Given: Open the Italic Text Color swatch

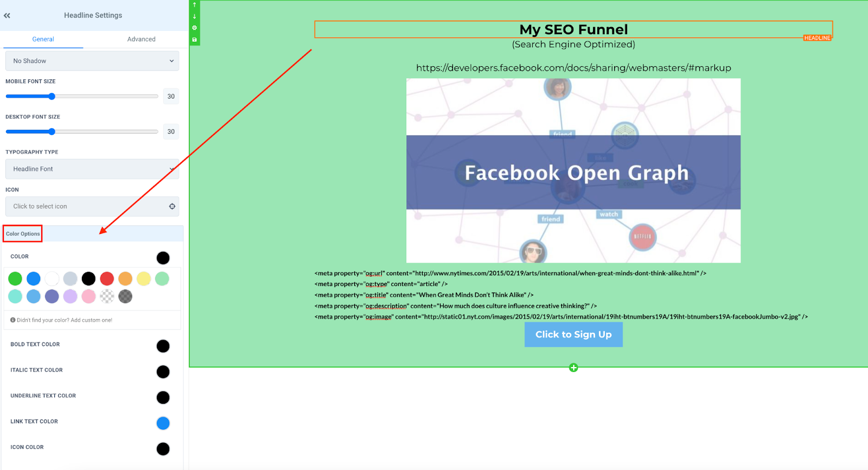Looking at the screenshot, I should click(163, 372).
